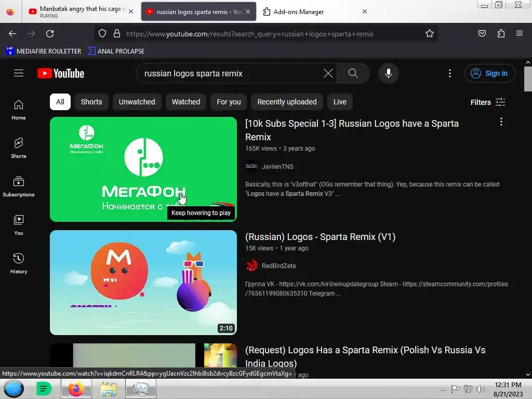
Task: Open Shorts in the sidebar
Action: tap(19, 148)
